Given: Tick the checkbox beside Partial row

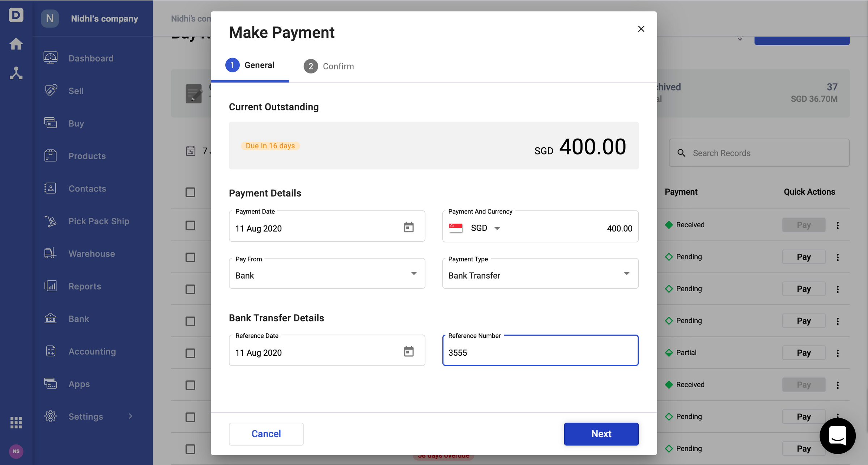Looking at the screenshot, I should 190,353.
